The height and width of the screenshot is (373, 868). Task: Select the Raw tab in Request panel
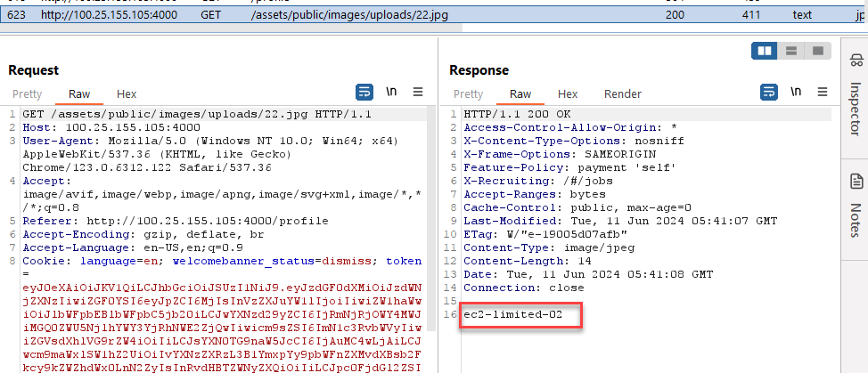(x=79, y=93)
